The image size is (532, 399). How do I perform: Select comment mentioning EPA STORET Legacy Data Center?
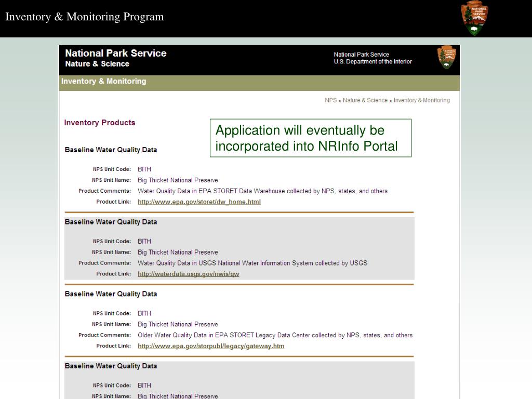click(275, 335)
